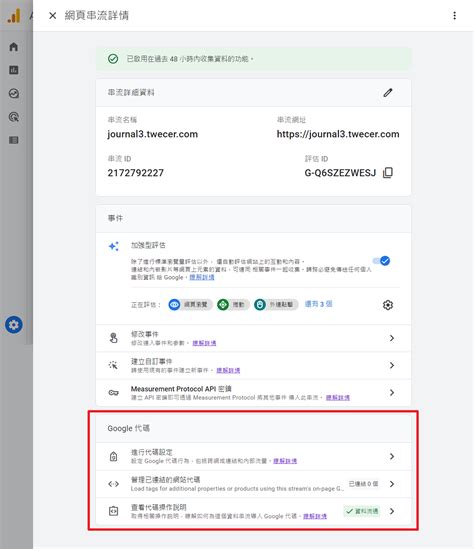Open Advertising from the sidebar

[14, 117]
